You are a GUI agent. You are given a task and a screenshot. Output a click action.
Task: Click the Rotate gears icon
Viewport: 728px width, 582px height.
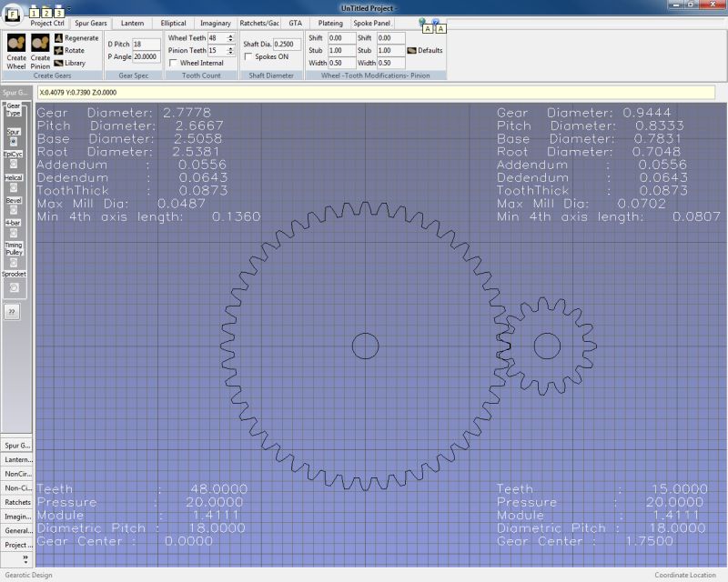(x=58, y=50)
